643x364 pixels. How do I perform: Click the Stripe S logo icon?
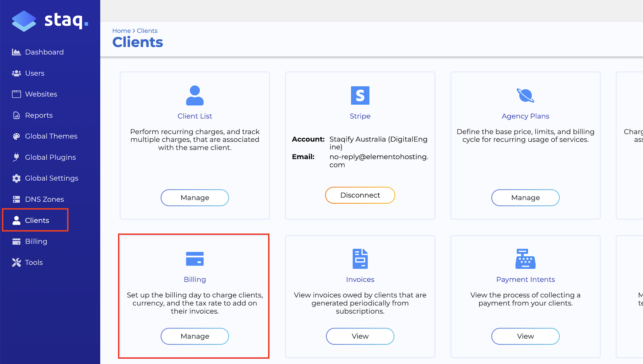360,95
